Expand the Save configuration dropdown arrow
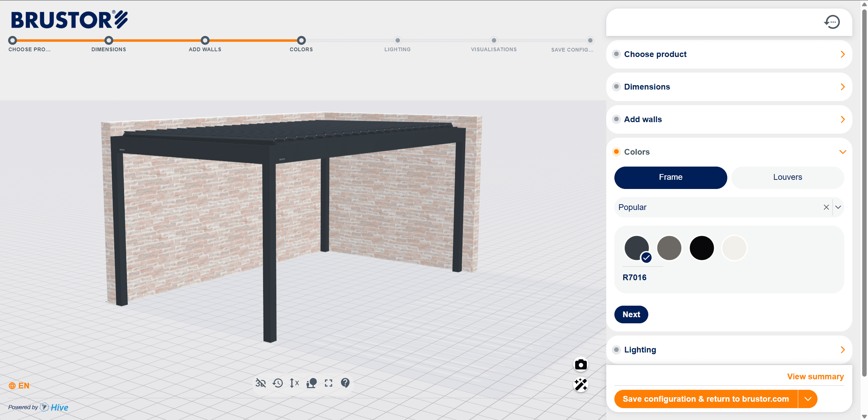Image resolution: width=868 pixels, height=420 pixels. [x=807, y=399]
